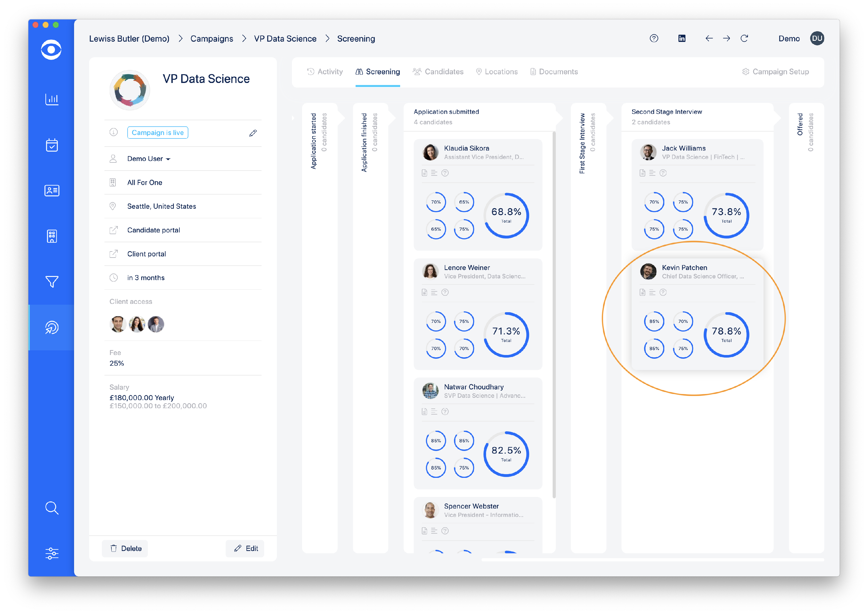
Task: Open the Candidate portal link
Action: coord(153,230)
